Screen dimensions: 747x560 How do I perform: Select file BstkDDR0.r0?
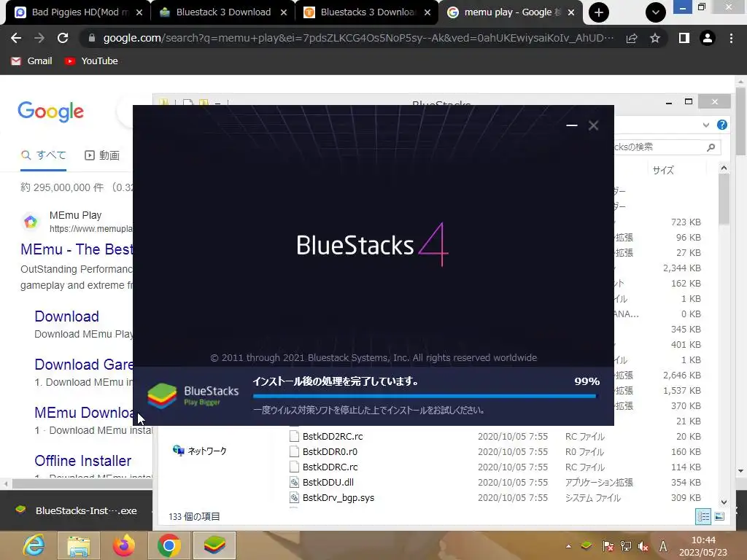[x=330, y=451]
